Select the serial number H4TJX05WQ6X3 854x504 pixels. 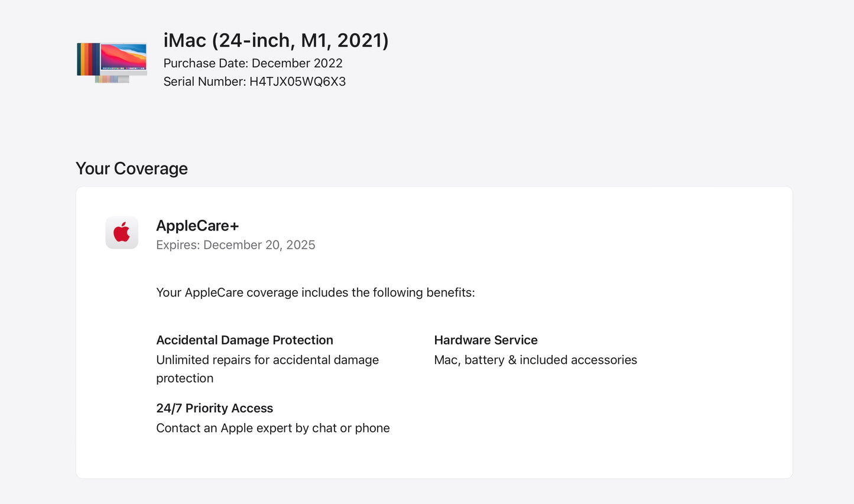(x=297, y=82)
